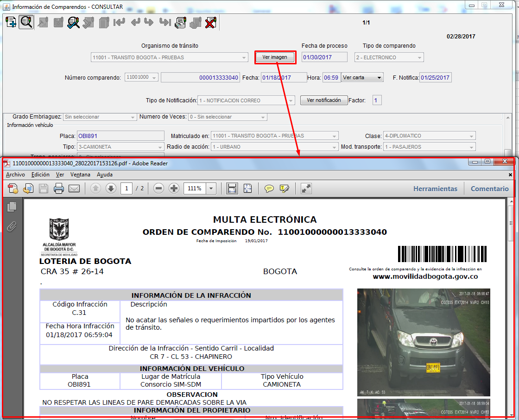Click the Ver imagen button
The image size is (519, 420).
(275, 57)
